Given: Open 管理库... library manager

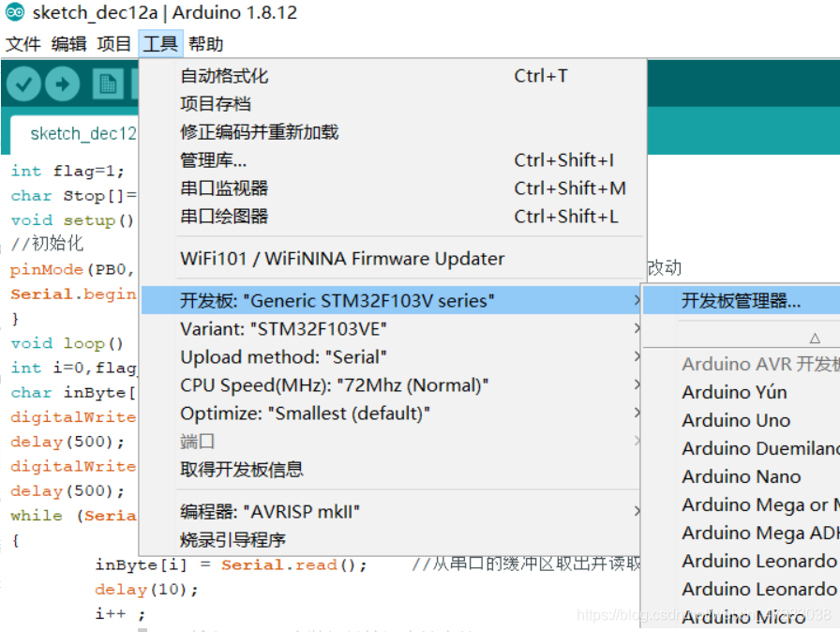Looking at the screenshot, I should pos(393,160).
